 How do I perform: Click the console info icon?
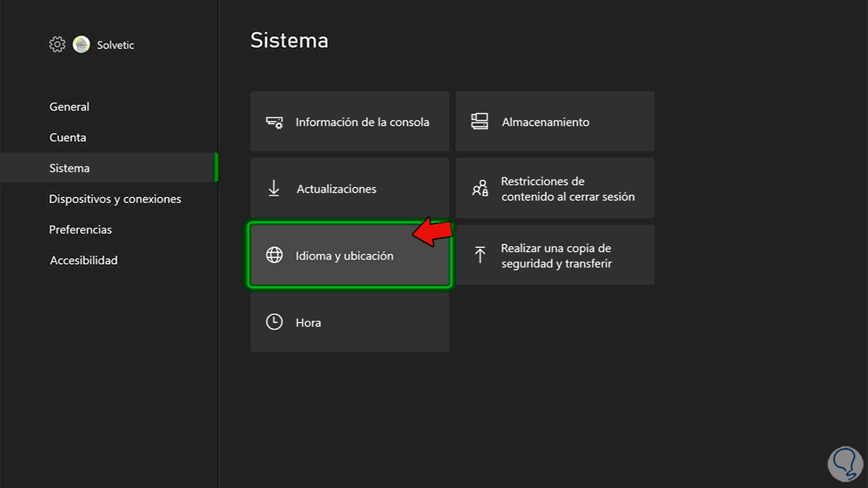(x=274, y=122)
